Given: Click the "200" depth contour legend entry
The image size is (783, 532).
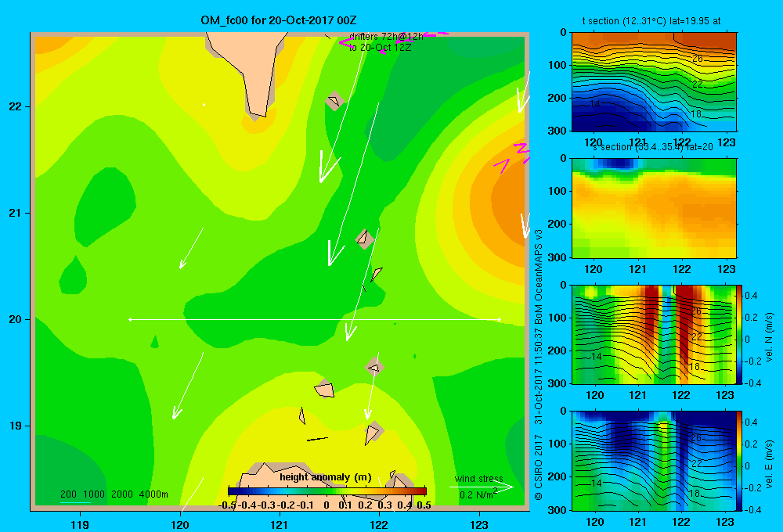Looking at the screenshot, I should tap(68, 494).
